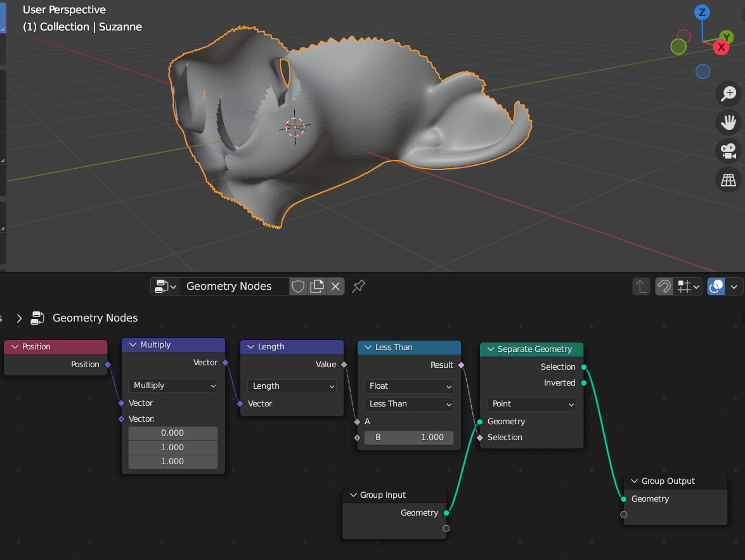Click Less Than Result output socket

(x=461, y=365)
